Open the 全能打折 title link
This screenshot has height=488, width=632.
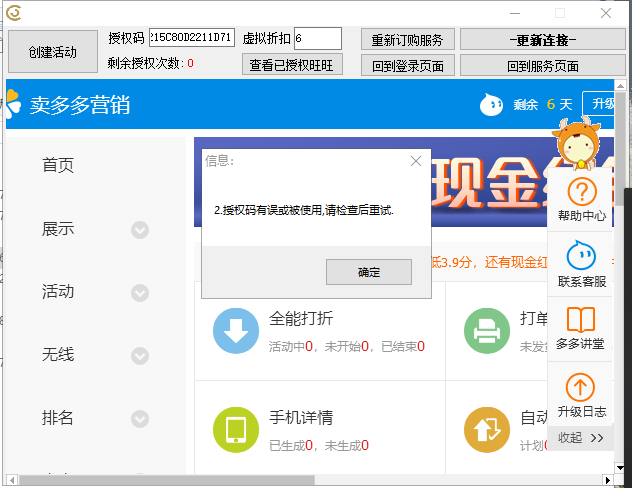(x=301, y=319)
